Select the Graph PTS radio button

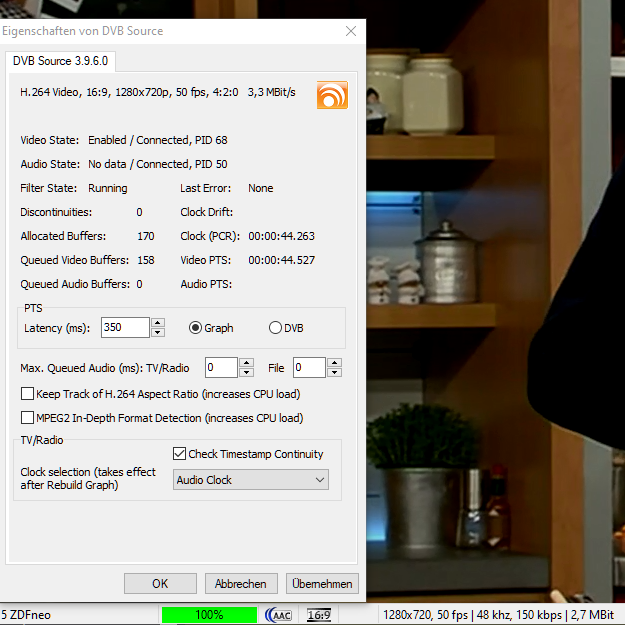tap(195, 328)
